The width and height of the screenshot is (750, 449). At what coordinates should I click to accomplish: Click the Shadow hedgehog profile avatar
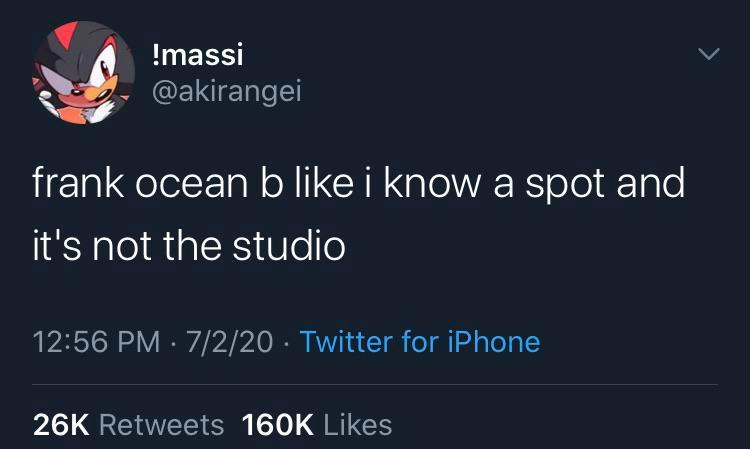[79, 71]
